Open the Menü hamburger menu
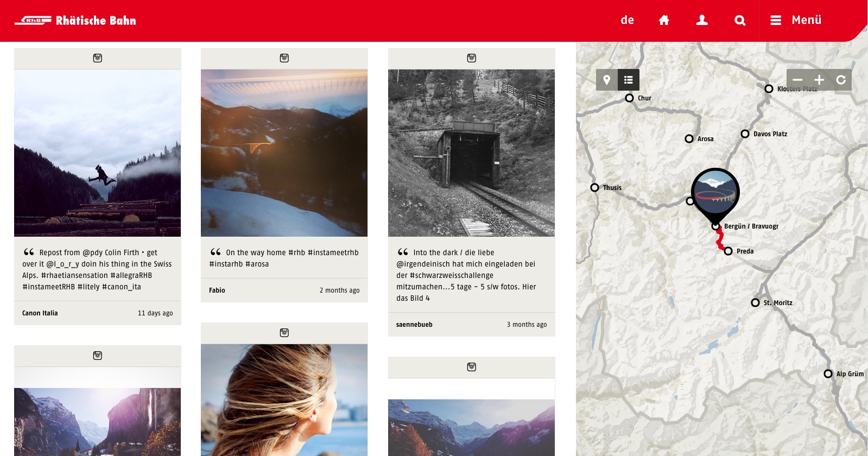 click(796, 20)
